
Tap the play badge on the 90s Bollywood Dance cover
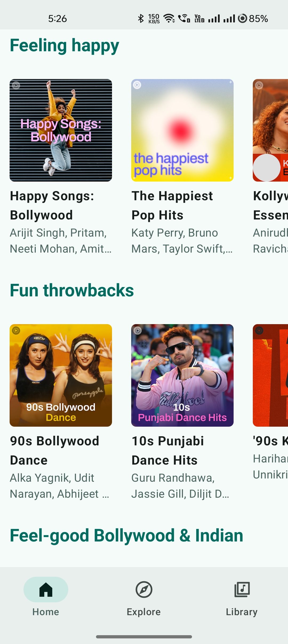pyautogui.click(x=16, y=331)
